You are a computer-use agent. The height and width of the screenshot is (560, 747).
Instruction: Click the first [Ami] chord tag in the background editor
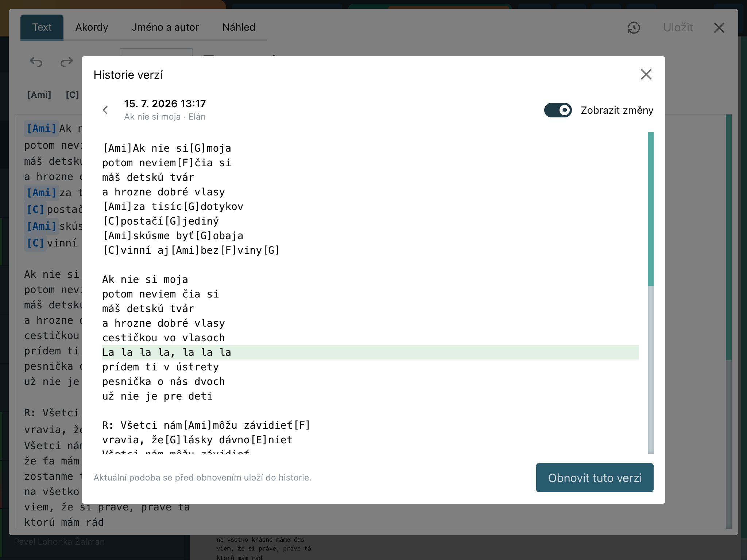click(x=41, y=129)
